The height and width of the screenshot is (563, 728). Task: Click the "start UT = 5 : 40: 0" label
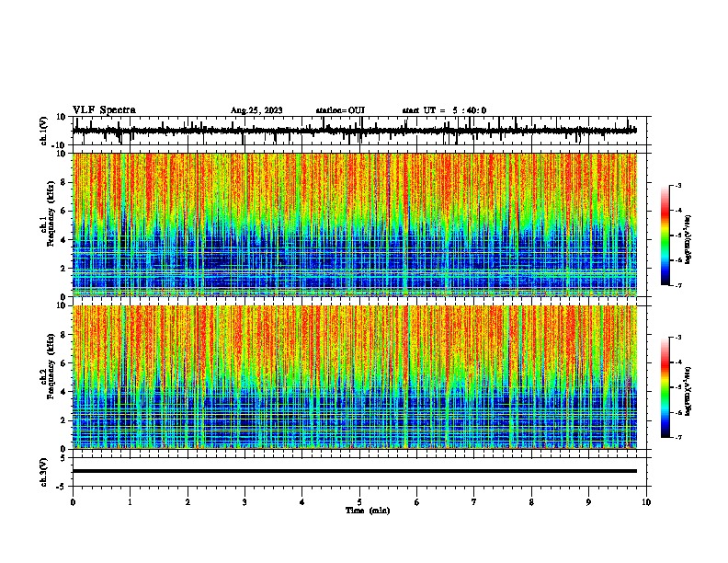pyautogui.click(x=444, y=110)
